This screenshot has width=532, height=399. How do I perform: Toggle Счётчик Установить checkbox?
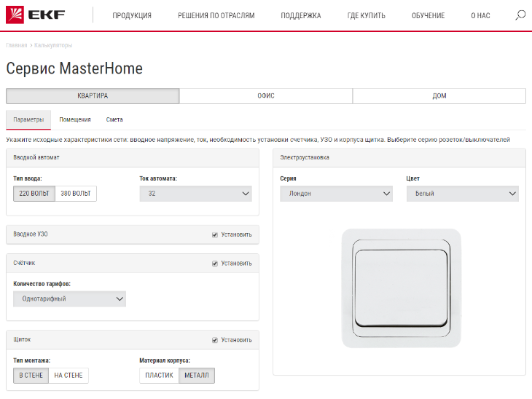tap(215, 264)
